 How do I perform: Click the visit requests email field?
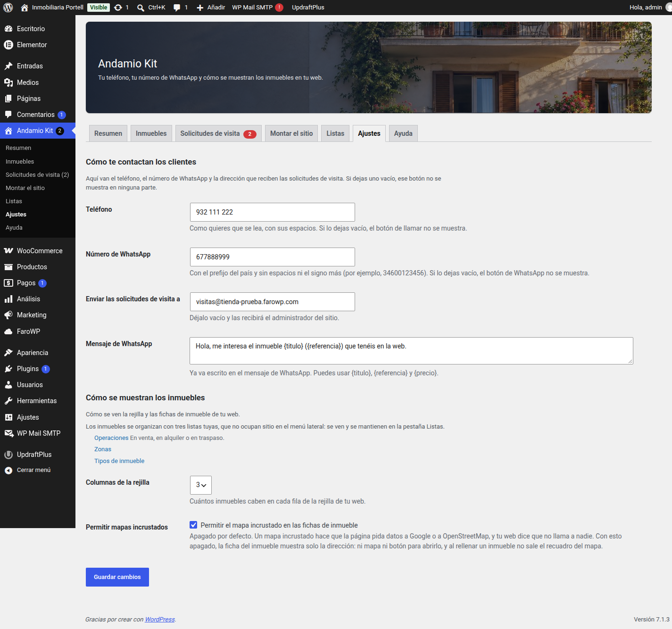pyautogui.click(x=272, y=302)
